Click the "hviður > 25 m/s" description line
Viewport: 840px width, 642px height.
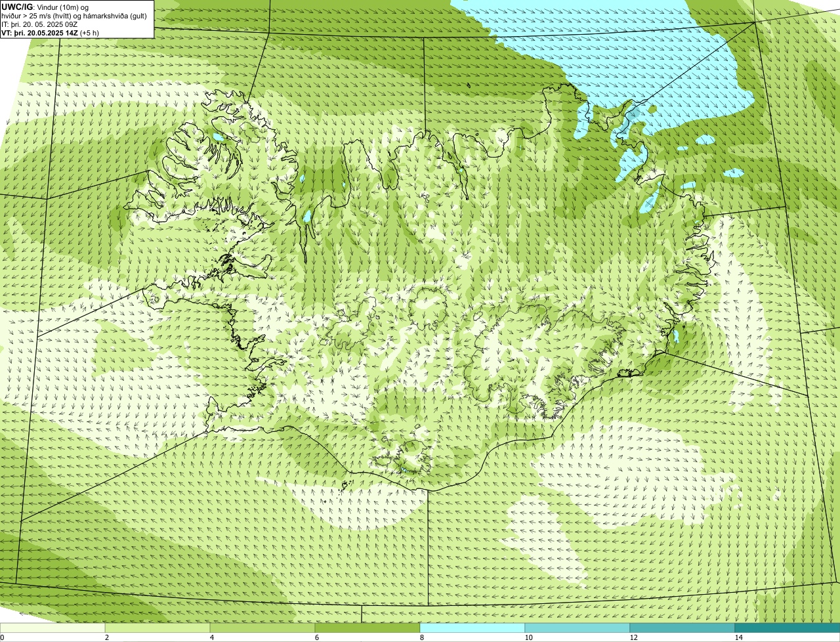click(74, 16)
